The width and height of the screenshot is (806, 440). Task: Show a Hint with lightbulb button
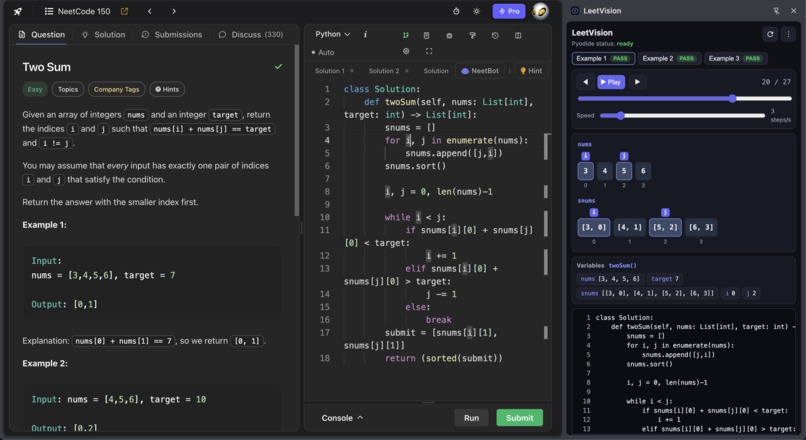(x=531, y=71)
